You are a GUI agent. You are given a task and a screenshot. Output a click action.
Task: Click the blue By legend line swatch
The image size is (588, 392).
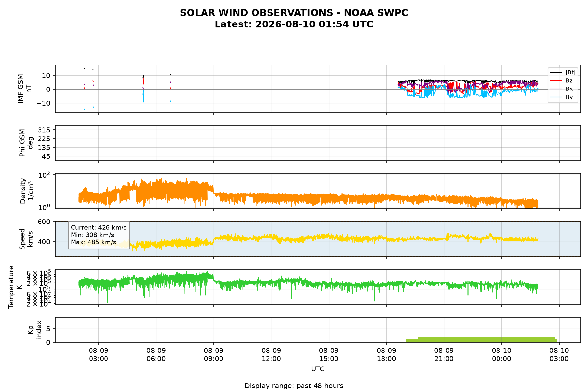click(556, 97)
